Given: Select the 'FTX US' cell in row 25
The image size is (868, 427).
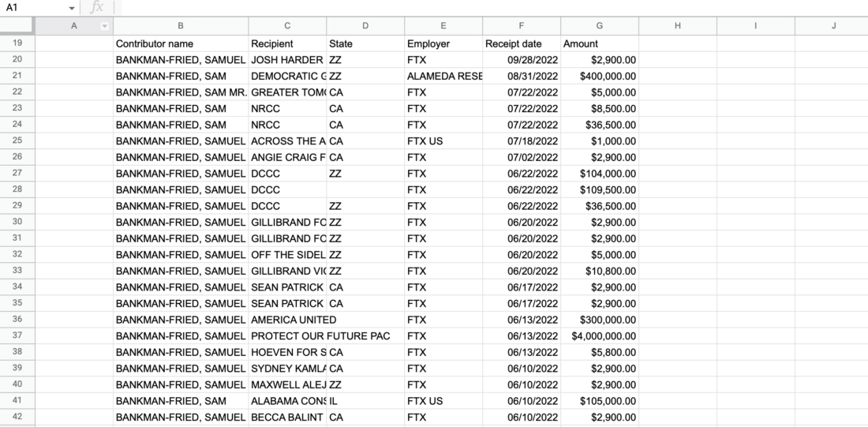Looking at the screenshot, I should [443, 141].
